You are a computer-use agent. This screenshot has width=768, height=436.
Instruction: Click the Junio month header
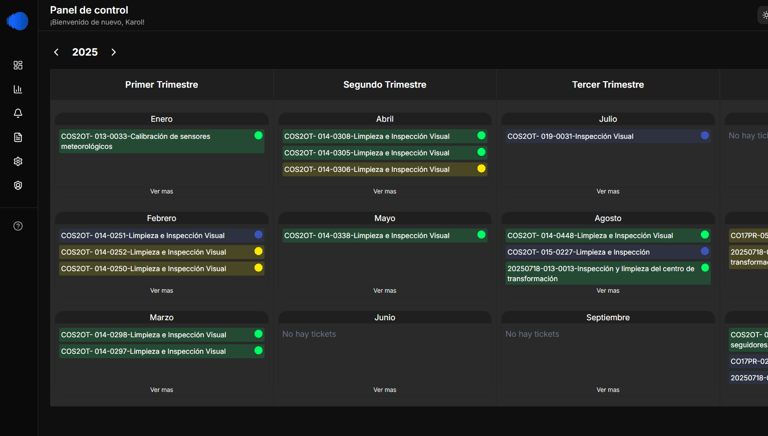[384, 317]
